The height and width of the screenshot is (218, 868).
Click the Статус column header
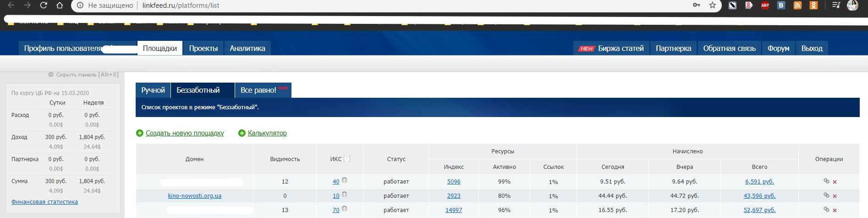tap(396, 159)
